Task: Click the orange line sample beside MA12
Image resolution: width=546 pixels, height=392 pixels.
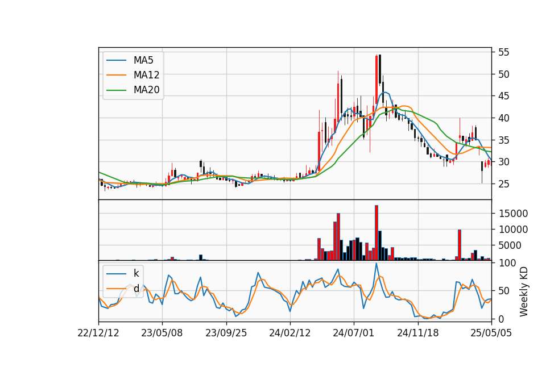Action: pyautogui.click(x=116, y=75)
